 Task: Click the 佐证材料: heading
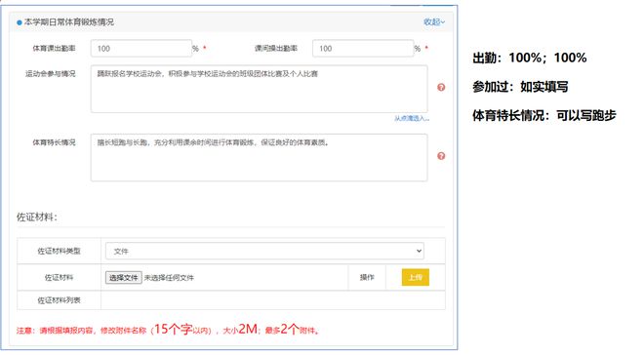coord(37,217)
